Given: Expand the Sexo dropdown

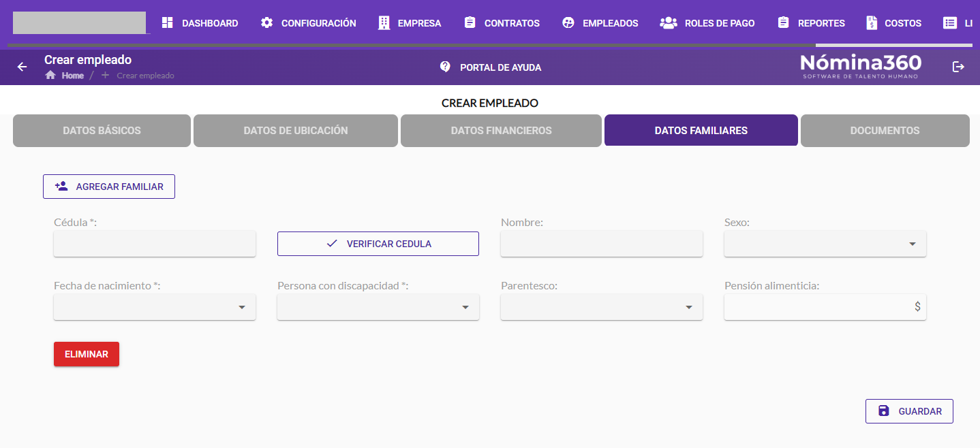Looking at the screenshot, I should tap(825, 244).
